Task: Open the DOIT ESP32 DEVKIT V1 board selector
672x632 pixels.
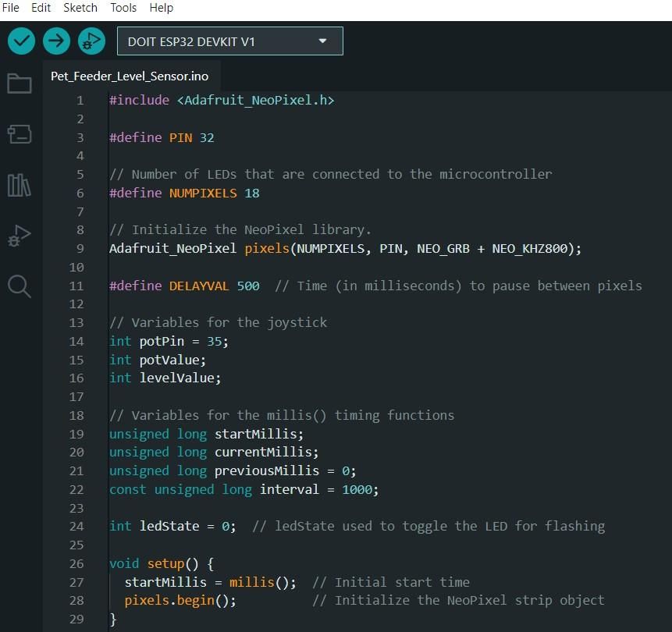Action: (x=230, y=41)
